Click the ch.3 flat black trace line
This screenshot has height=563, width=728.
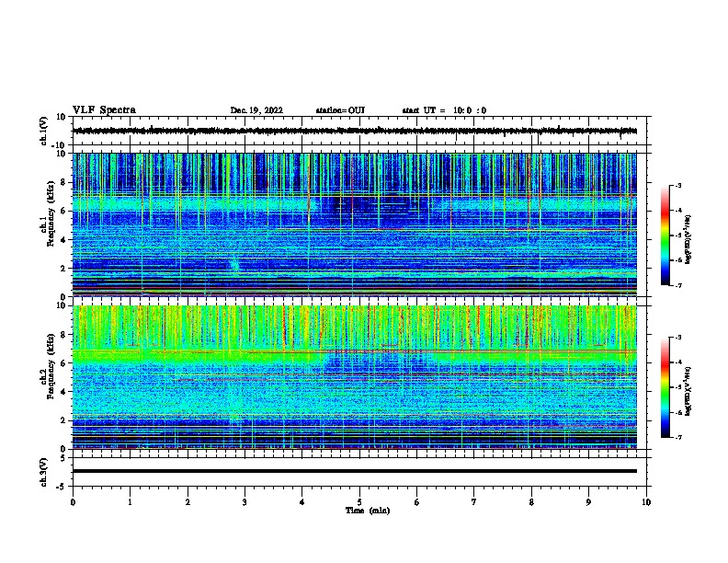(355, 471)
